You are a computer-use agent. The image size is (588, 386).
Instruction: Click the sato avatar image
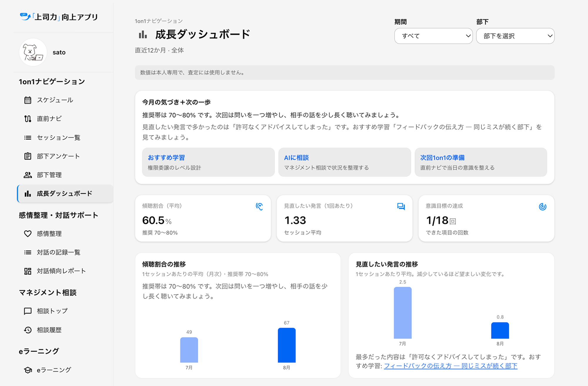pyautogui.click(x=33, y=52)
